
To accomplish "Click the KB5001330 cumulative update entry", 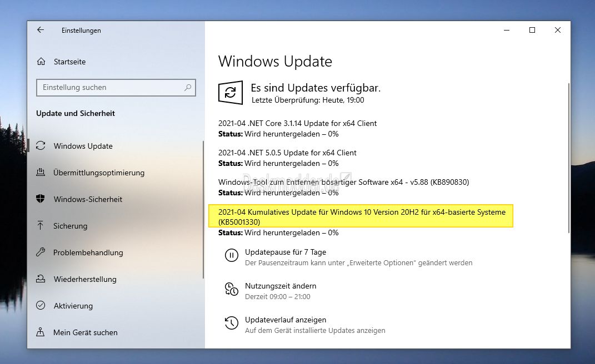I will pyautogui.click(x=362, y=217).
